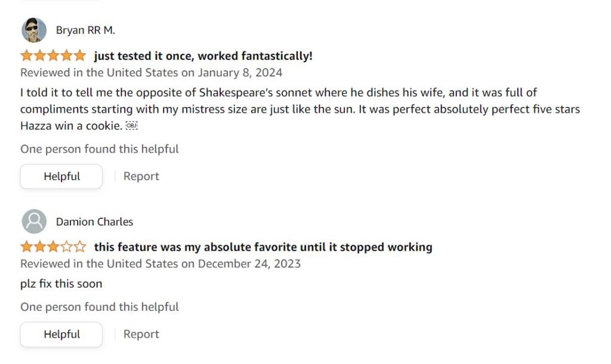Click the 'plz fix this soon' review text

point(61,283)
